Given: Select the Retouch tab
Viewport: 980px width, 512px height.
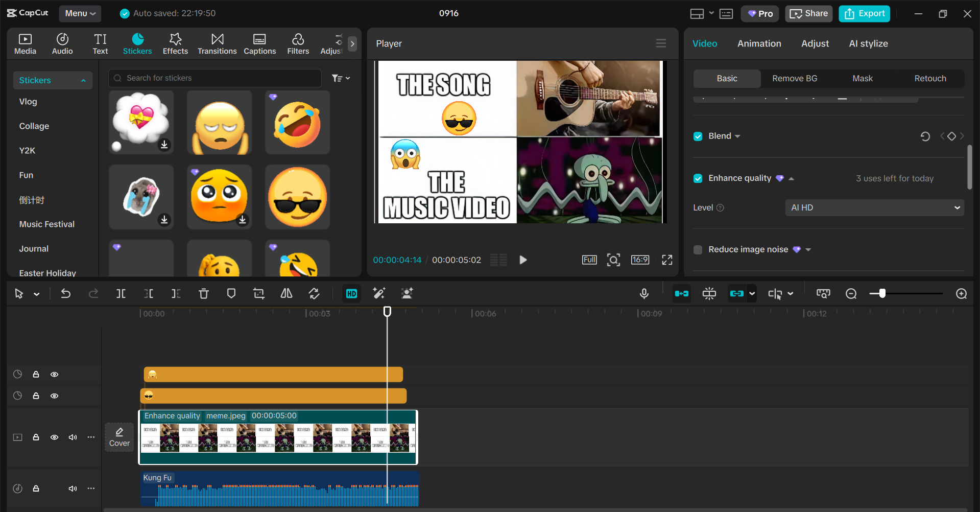Looking at the screenshot, I should pos(930,78).
